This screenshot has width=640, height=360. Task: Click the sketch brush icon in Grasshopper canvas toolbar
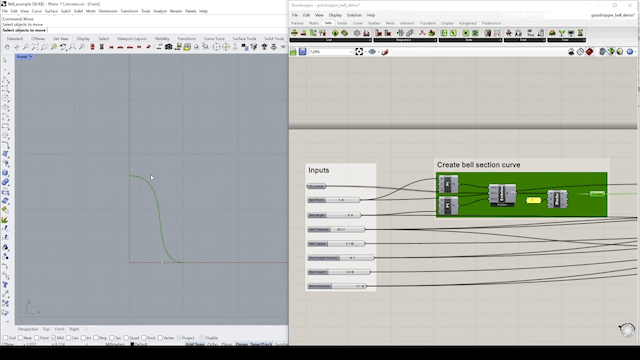pos(384,52)
